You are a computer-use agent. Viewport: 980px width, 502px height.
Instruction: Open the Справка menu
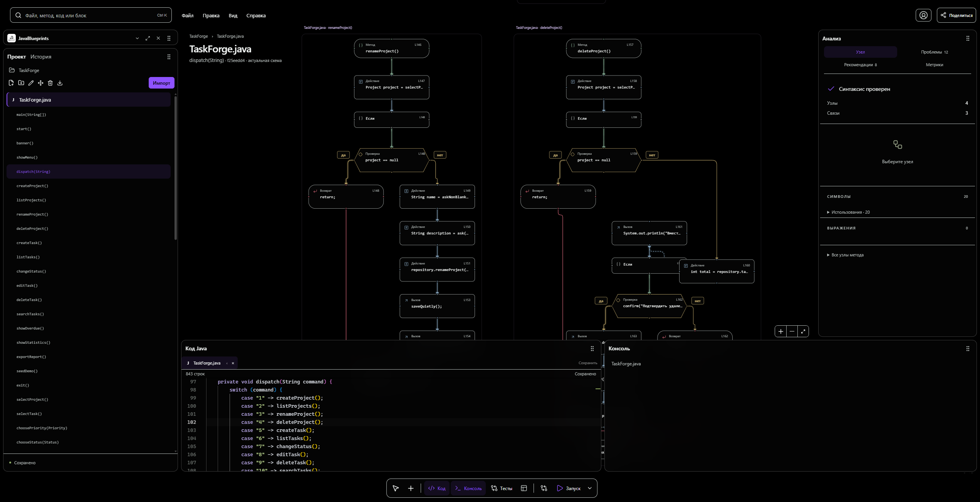256,15
